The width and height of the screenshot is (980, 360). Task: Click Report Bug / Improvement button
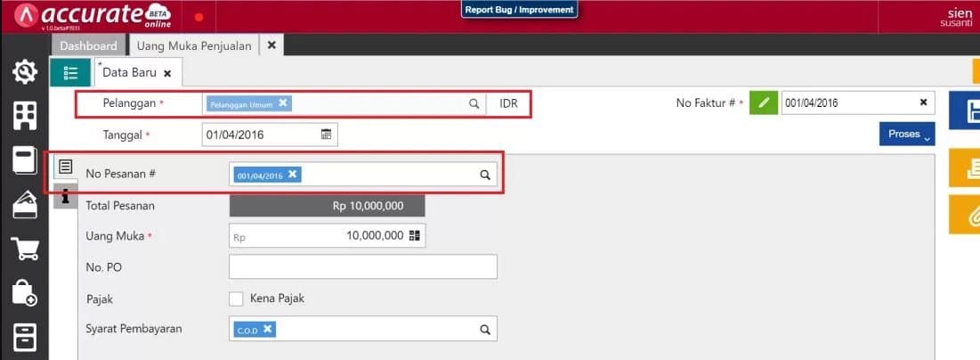(x=520, y=10)
